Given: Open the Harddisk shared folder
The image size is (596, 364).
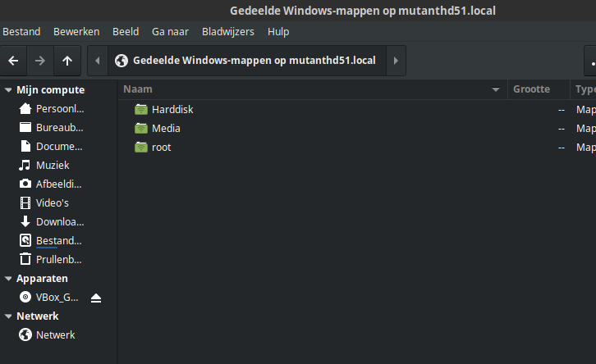Looking at the screenshot, I should tap(172, 109).
